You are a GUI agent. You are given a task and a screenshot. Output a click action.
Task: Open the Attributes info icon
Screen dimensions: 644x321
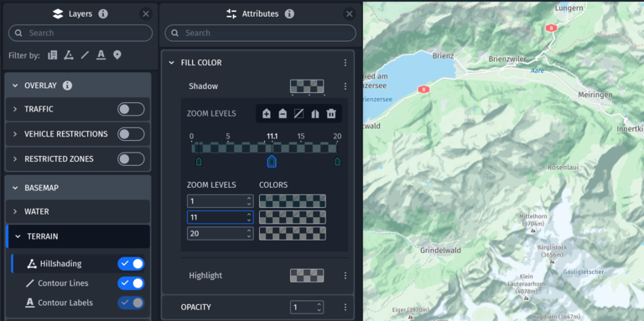point(289,14)
